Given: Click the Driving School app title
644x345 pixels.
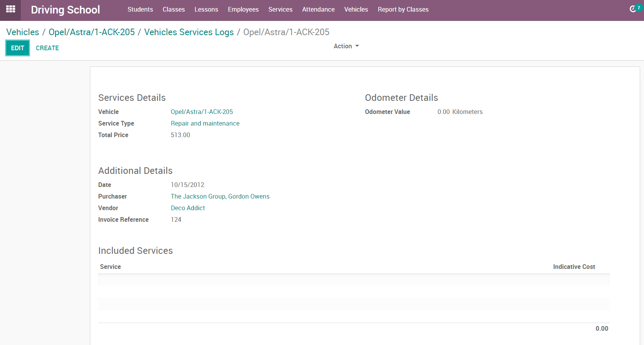Looking at the screenshot, I should 65,10.
